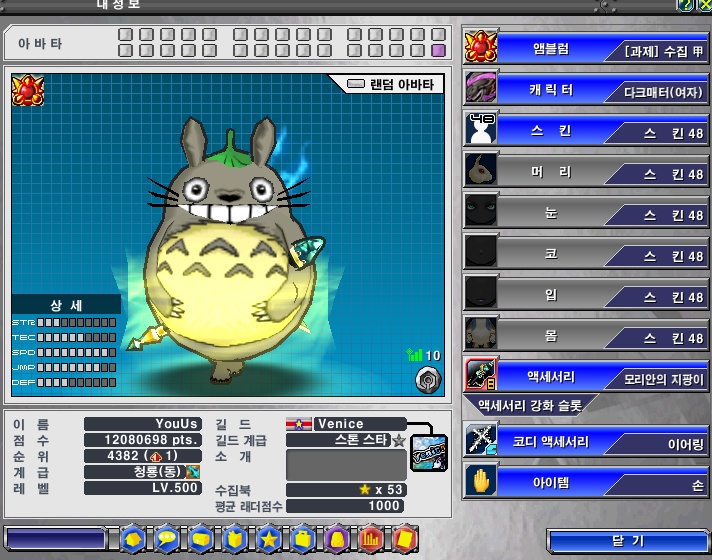Viewport: 712px width, 560px height.
Task: Open the purple backpack toolbar icon
Action: click(x=337, y=539)
